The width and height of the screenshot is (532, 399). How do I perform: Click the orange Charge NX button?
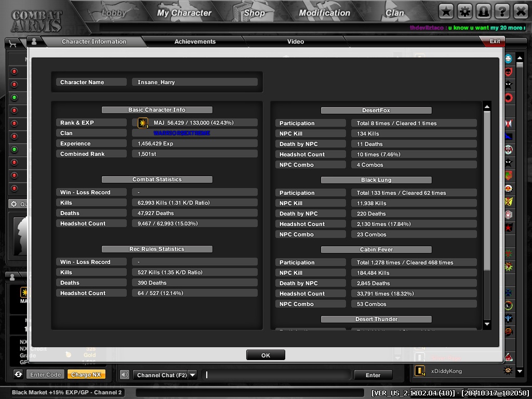pyautogui.click(x=86, y=375)
